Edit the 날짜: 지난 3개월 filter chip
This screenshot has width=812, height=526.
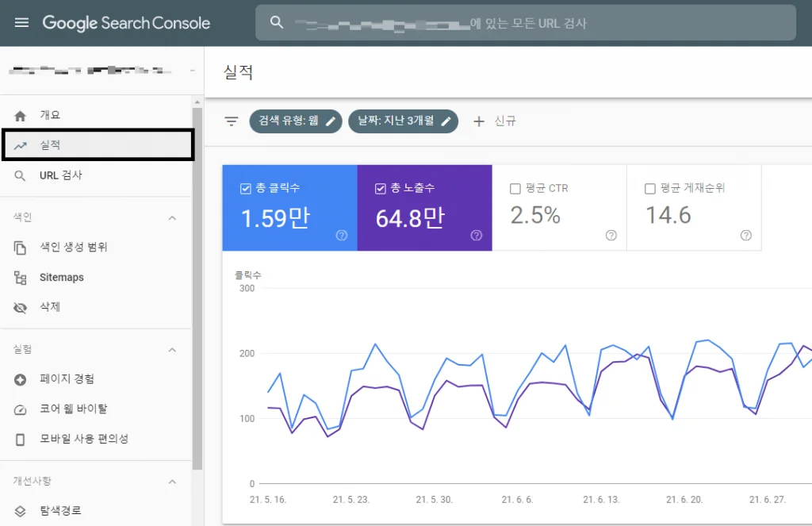pyautogui.click(x=404, y=121)
